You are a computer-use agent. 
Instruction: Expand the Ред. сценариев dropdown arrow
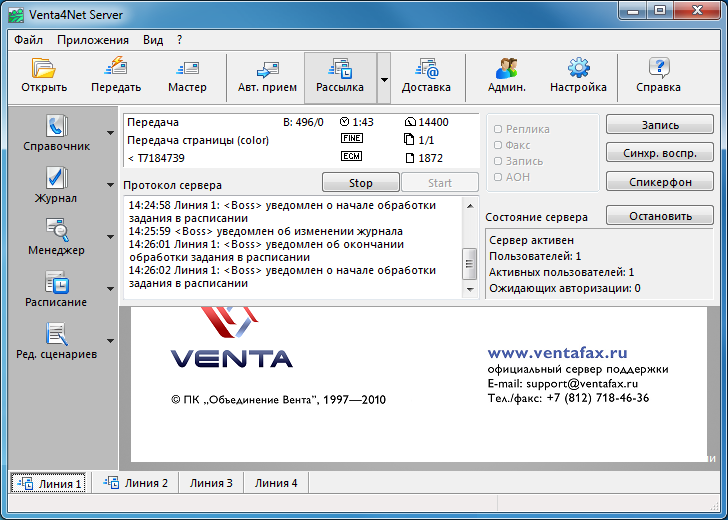pyautogui.click(x=110, y=341)
